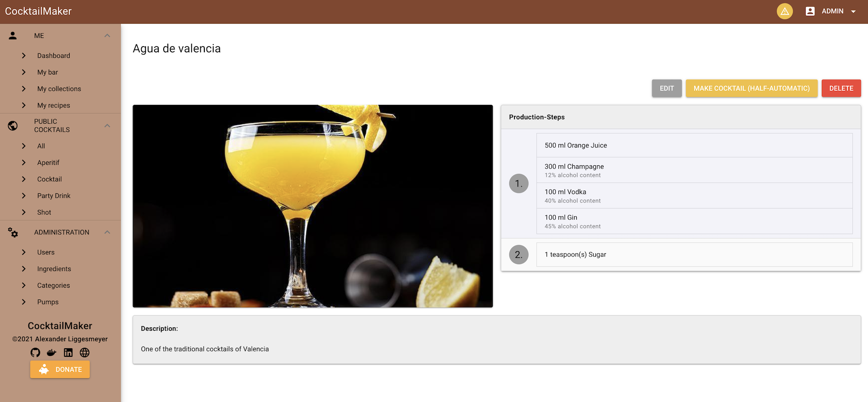This screenshot has height=402, width=868.
Task: Click the admin profile avatar icon
Action: (810, 11)
